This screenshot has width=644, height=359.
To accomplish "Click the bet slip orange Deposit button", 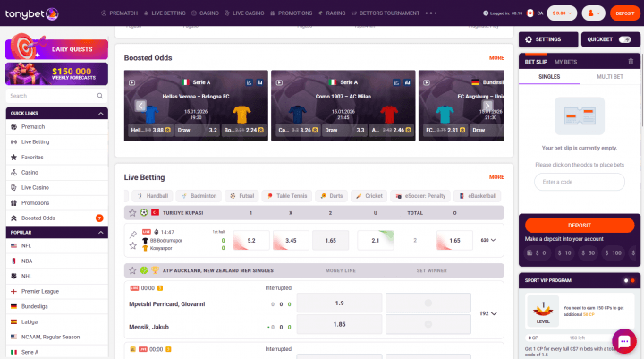I will click(x=579, y=226).
